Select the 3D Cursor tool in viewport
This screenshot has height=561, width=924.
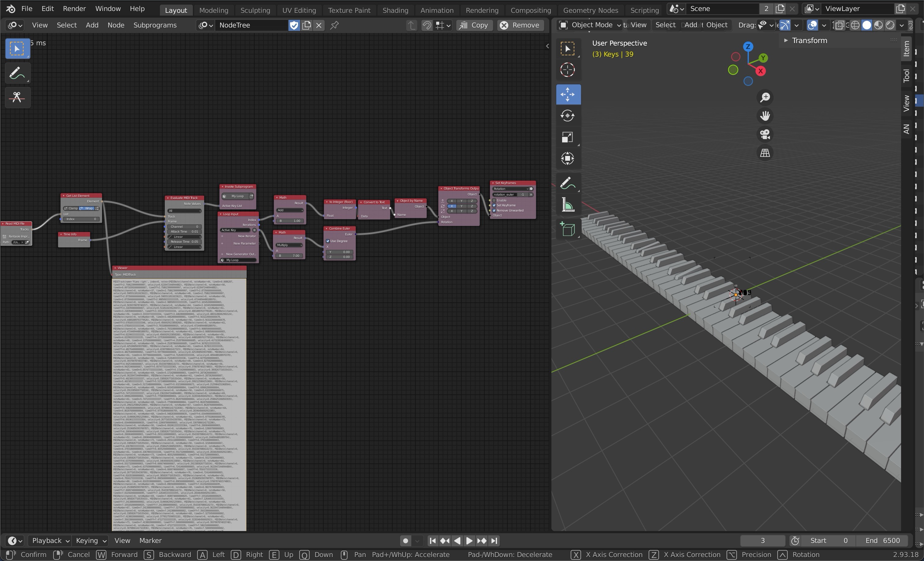pyautogui.click(x=568, y=70)
